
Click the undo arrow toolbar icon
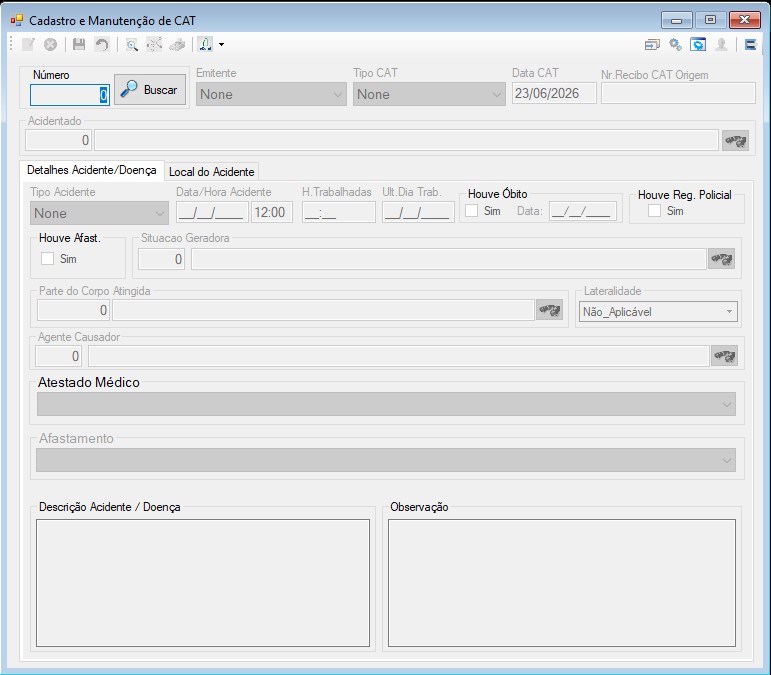click(102, 45)
